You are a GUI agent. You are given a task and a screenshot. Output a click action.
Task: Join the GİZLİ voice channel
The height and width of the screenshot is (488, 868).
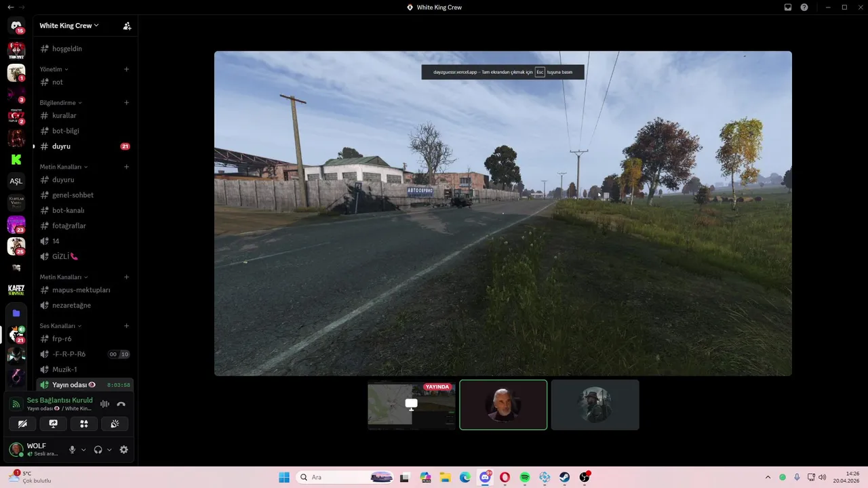(85, 257)
